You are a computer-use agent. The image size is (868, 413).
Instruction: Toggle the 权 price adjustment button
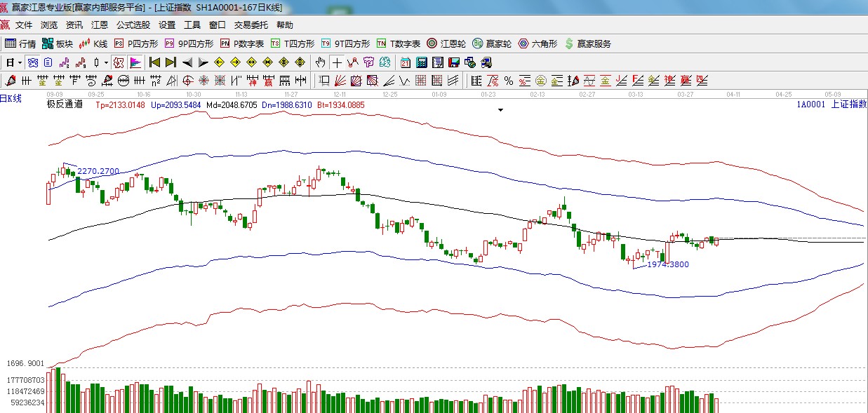(x=119, y=62)
